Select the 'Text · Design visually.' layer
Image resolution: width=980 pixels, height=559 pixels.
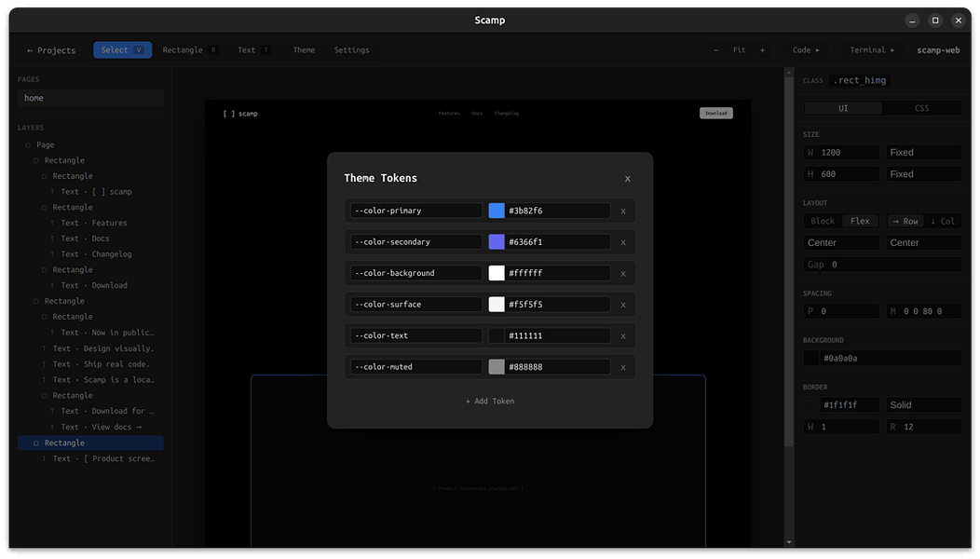point(90,348)
